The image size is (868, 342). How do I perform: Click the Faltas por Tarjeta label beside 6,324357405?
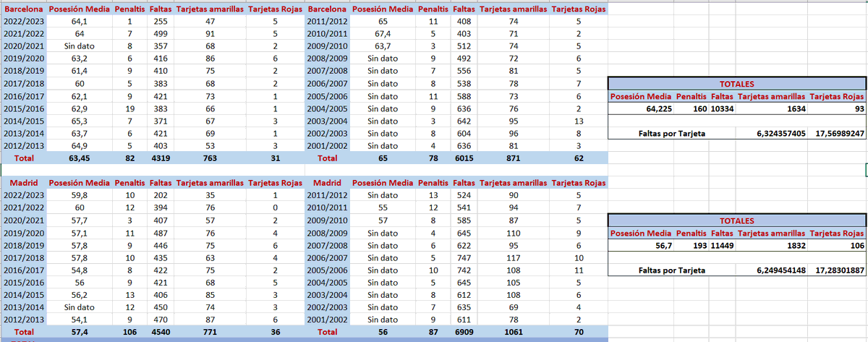[x=671, y=134]
